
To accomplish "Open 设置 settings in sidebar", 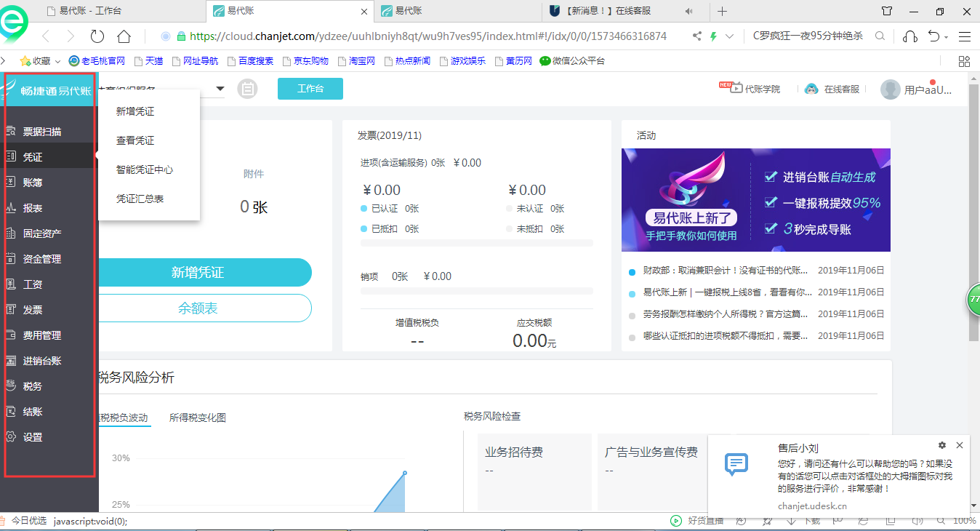I will [x=33, y=437].
